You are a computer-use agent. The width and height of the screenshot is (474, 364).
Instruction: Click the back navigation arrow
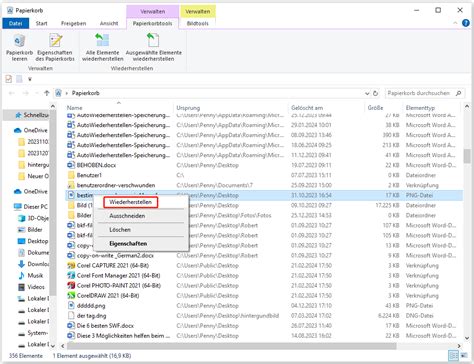[12, 93]
